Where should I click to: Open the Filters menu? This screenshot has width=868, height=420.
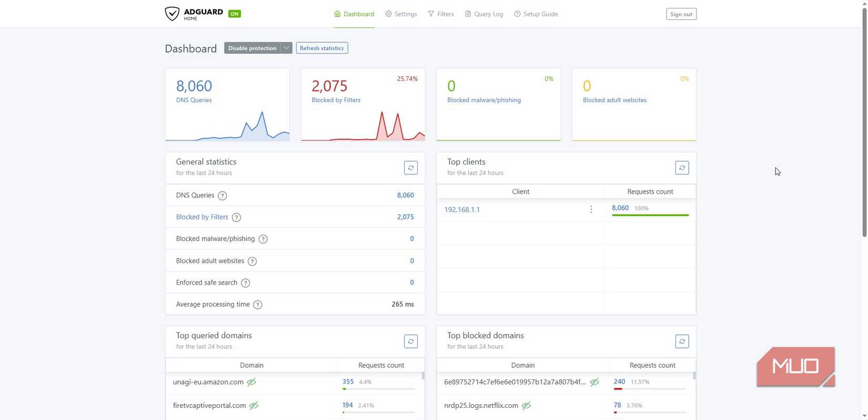[x=441, y=14]
